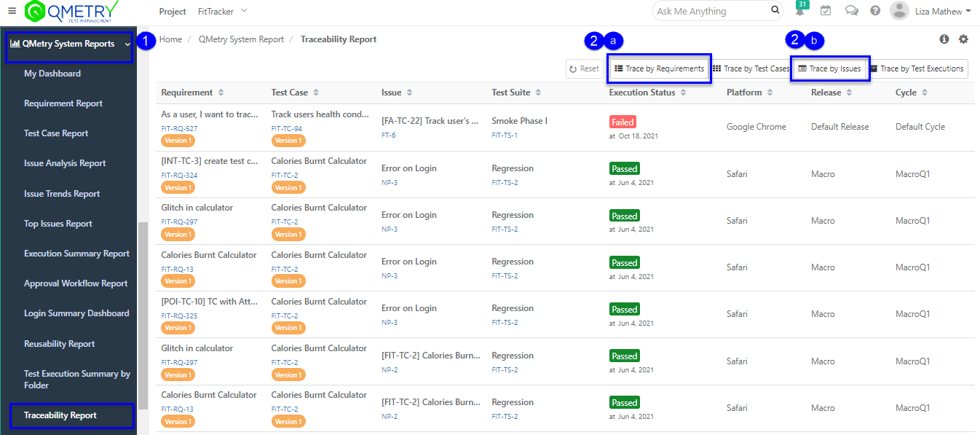Sort by Requirement column
Screen dimensions: 980x435
point(221,93)
